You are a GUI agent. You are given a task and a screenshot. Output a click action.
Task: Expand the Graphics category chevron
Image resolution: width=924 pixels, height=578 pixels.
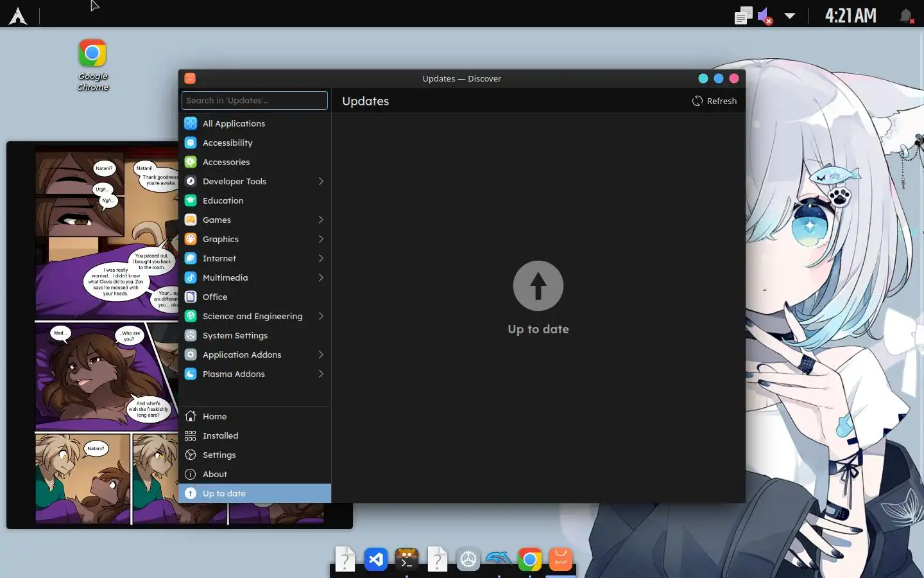coord(321,239)
